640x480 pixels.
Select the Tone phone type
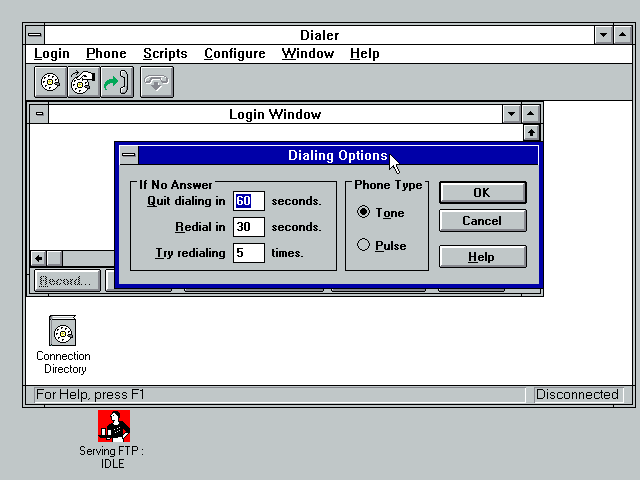click(x=381, y=213)
